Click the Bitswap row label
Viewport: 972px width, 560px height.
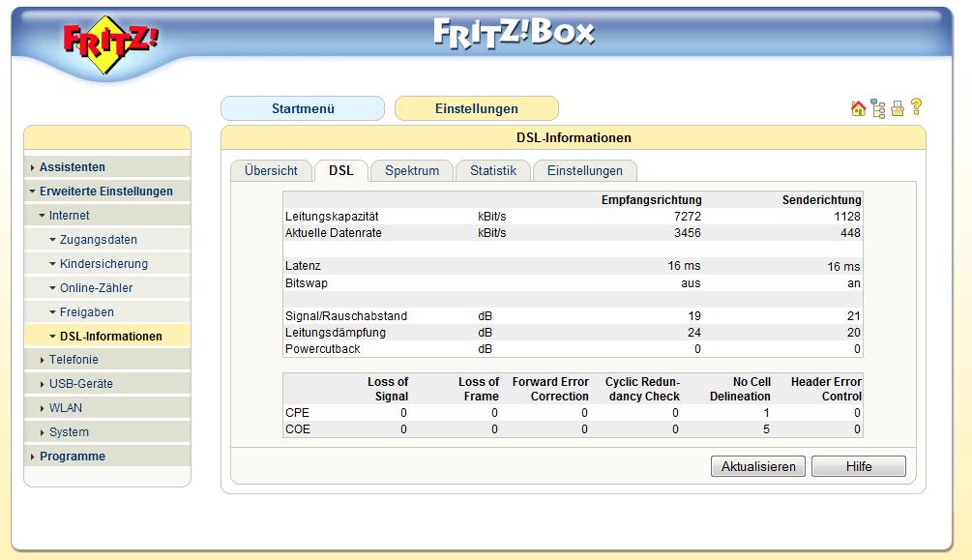coord(307,283)
